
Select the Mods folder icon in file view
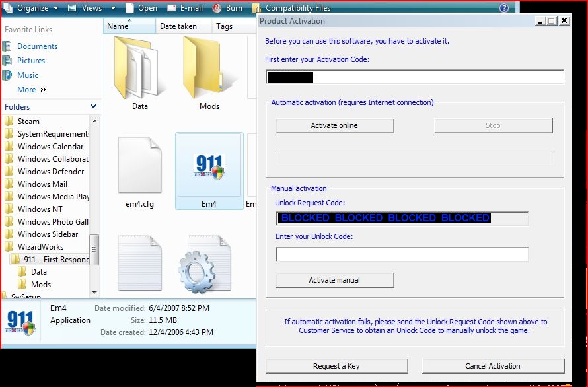[x=209, y=67]
